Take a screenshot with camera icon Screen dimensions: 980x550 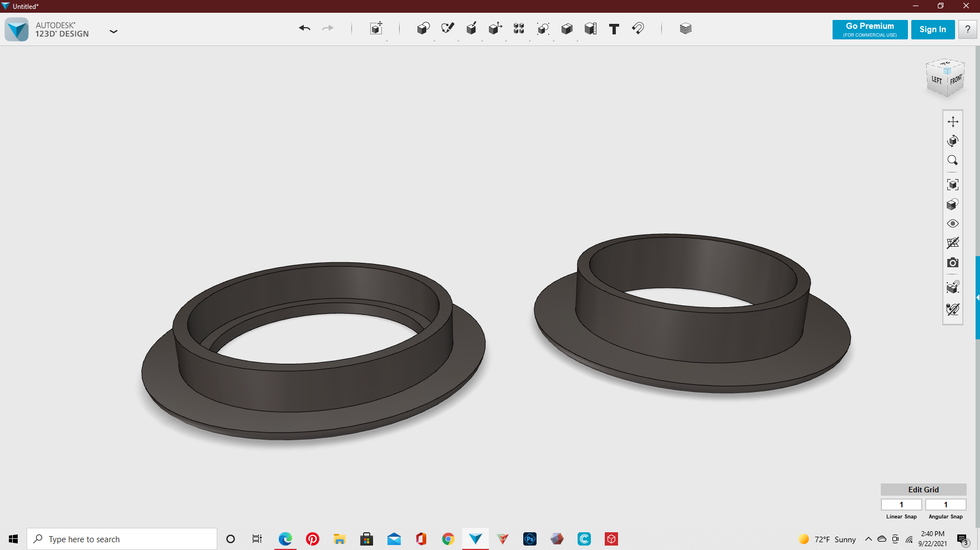coord(952,263)
